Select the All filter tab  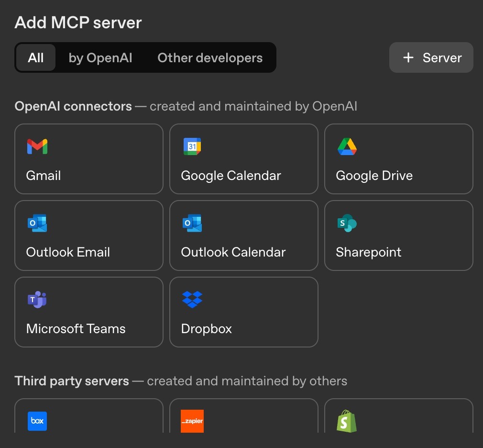coord(36,57)
